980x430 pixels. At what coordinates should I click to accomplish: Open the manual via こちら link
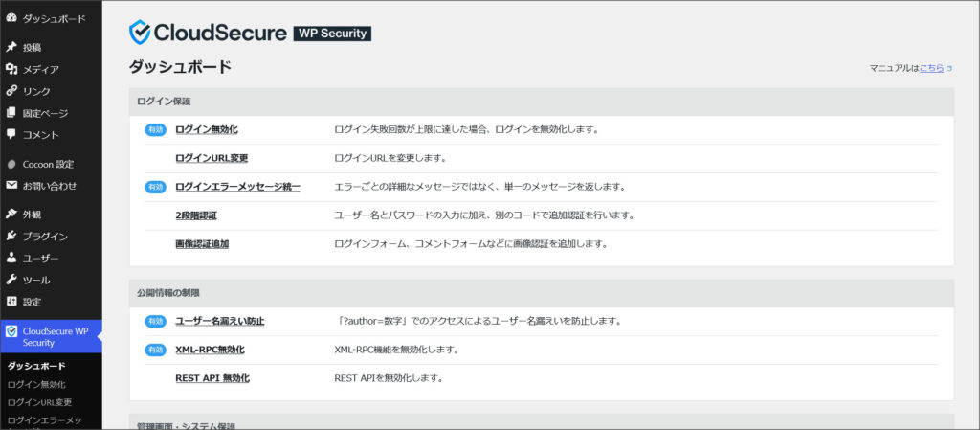931,68
